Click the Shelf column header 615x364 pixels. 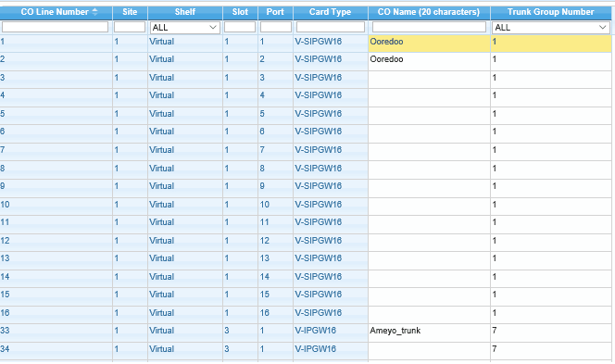point(185,12)
